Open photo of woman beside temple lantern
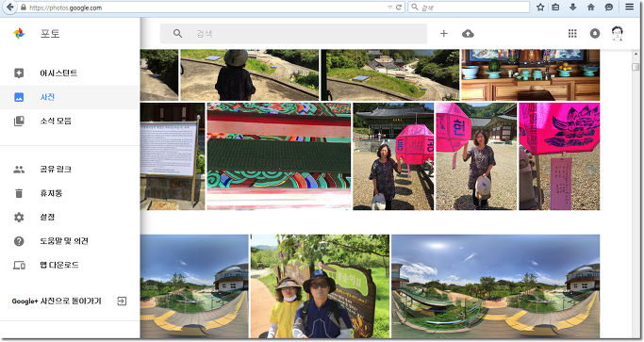This screenshot has width=644, height=342. 393,156
